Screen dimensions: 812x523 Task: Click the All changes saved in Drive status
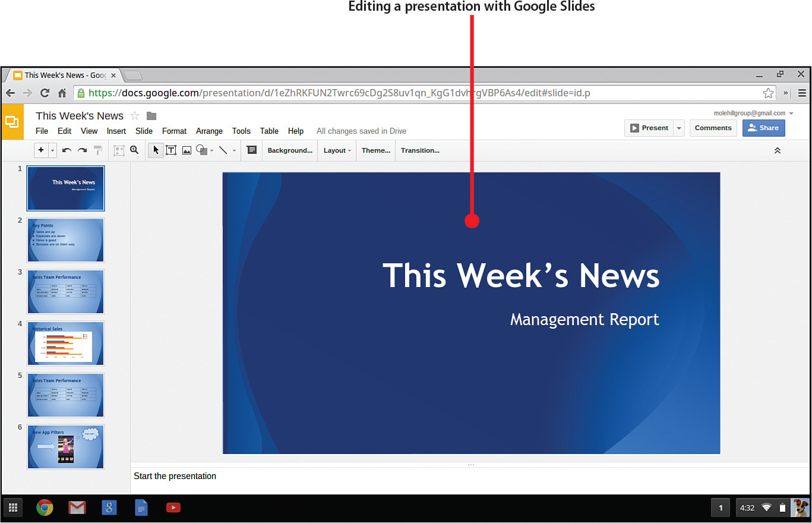[361, 131]
